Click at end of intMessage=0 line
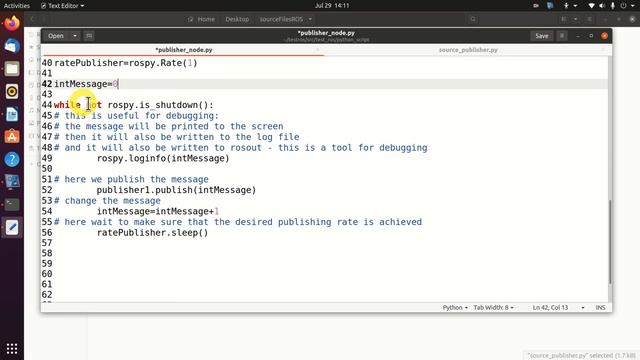The width and height of the screenshot is (640, 360). tap(118, 84)
